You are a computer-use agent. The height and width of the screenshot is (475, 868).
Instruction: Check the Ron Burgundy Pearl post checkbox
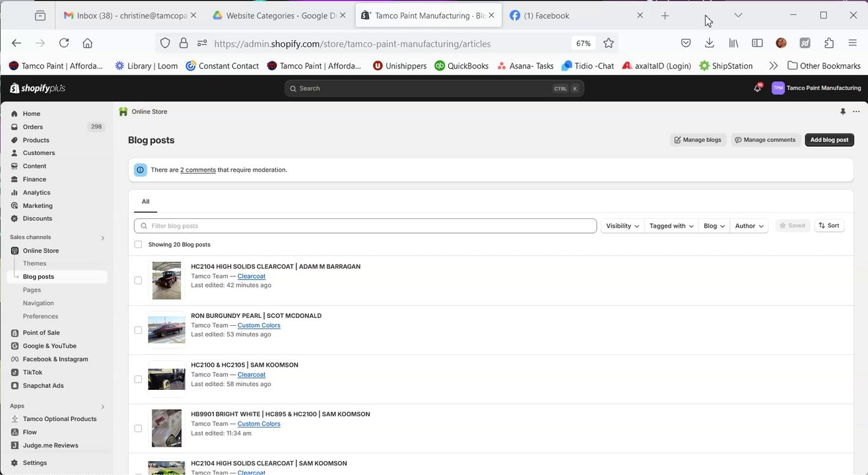click(x=138, y=330)
